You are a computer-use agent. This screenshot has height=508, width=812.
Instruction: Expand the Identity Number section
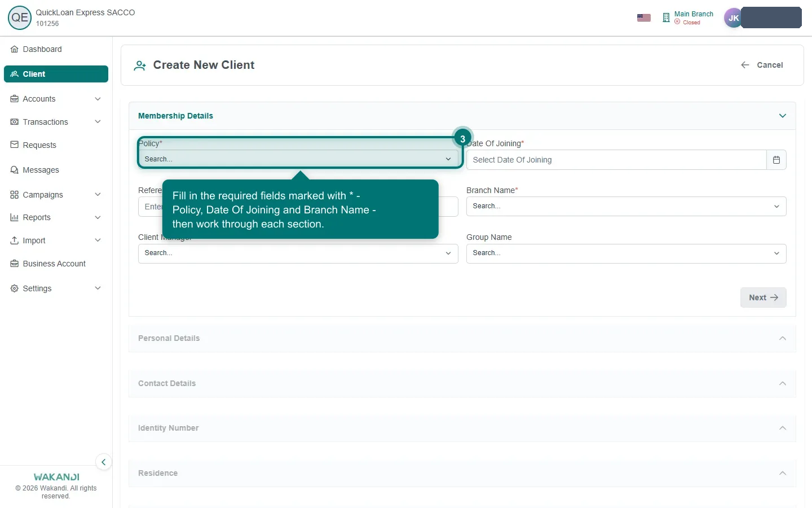pos(462,428)
